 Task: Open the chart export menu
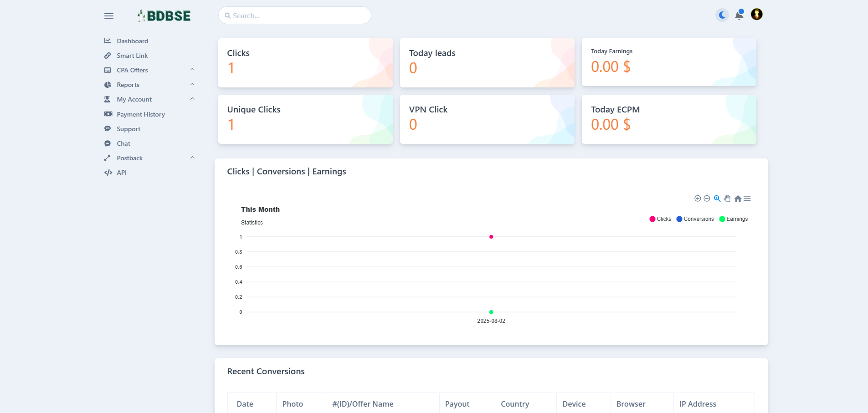tap(747, 199)
